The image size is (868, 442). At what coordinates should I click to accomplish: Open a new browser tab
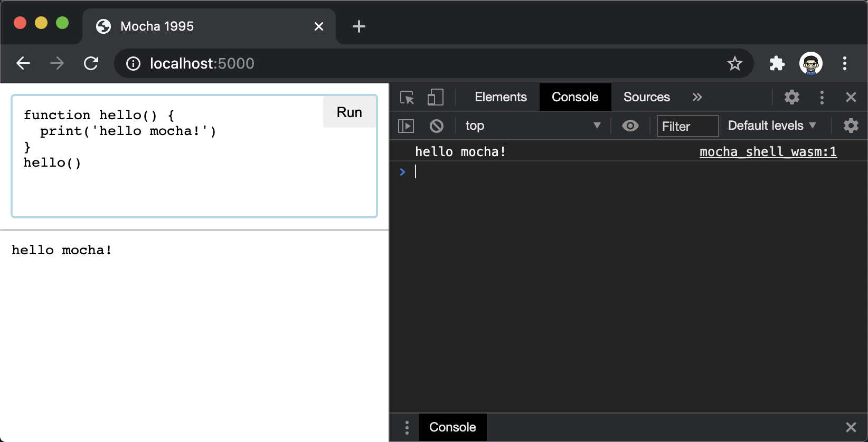[359, 26]
